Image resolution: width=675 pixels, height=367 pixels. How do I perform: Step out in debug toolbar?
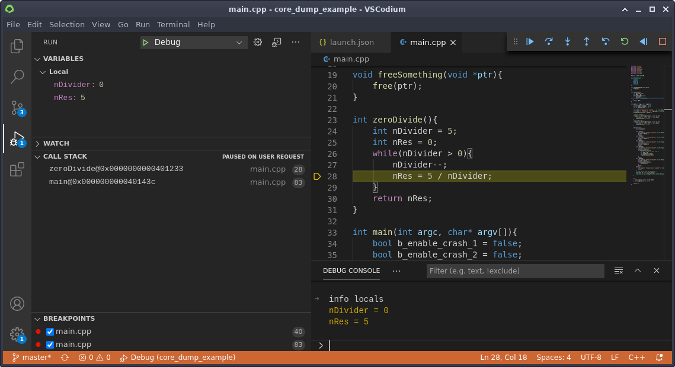[x=587, y=42]
